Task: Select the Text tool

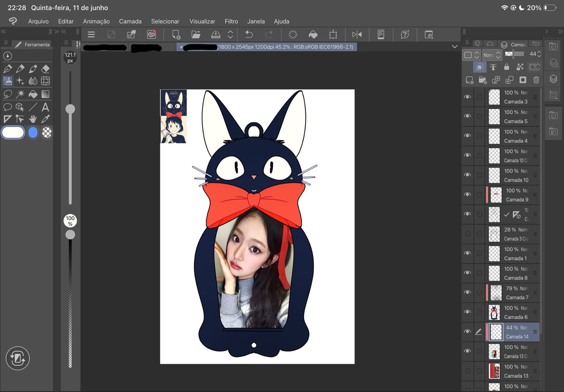Action: (x=46, y=107)
